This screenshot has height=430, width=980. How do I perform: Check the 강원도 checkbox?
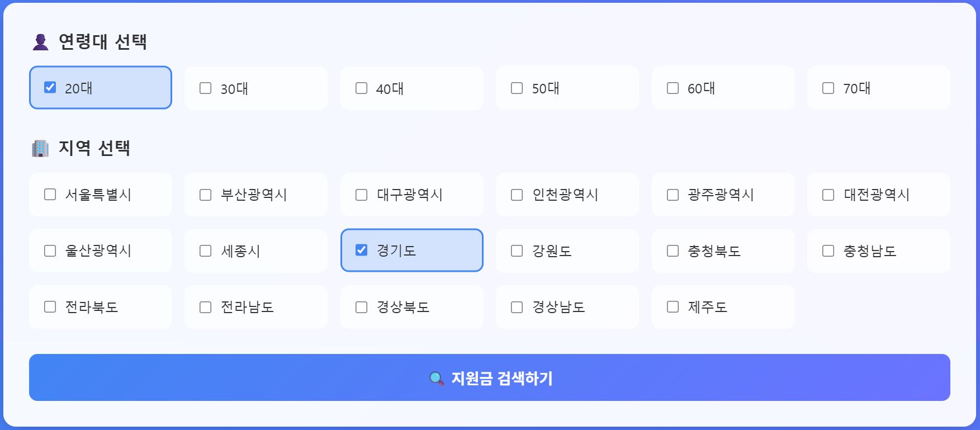517,251
